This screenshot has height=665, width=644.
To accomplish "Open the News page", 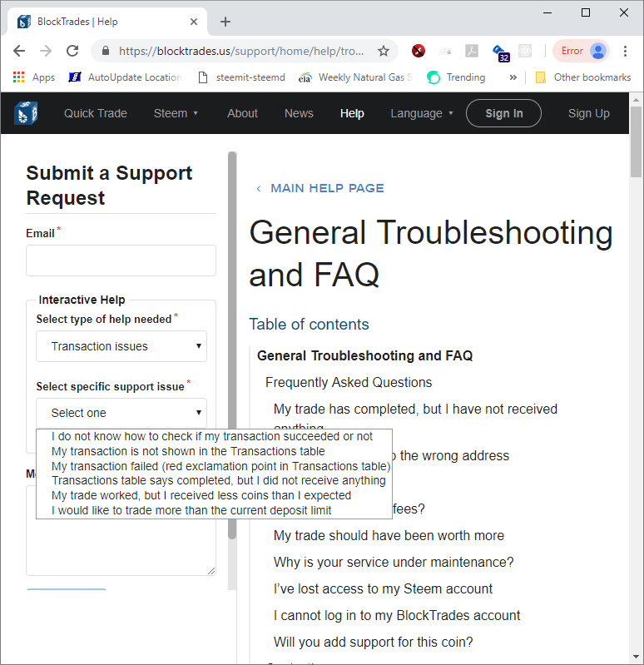I will coord(299,113).
